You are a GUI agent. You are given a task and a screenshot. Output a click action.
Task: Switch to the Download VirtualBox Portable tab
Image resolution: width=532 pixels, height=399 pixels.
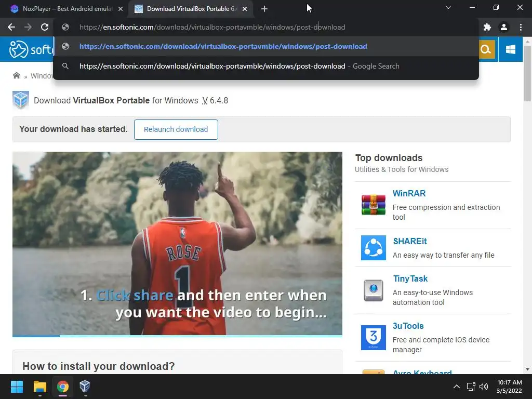coord(190,9)
